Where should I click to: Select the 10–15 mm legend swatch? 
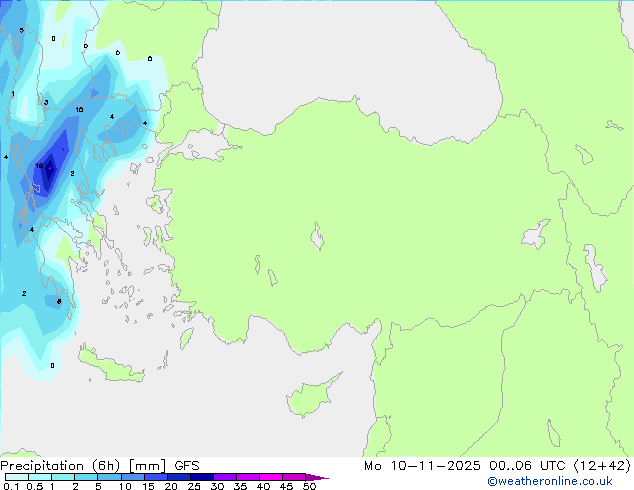coord(132,477)
